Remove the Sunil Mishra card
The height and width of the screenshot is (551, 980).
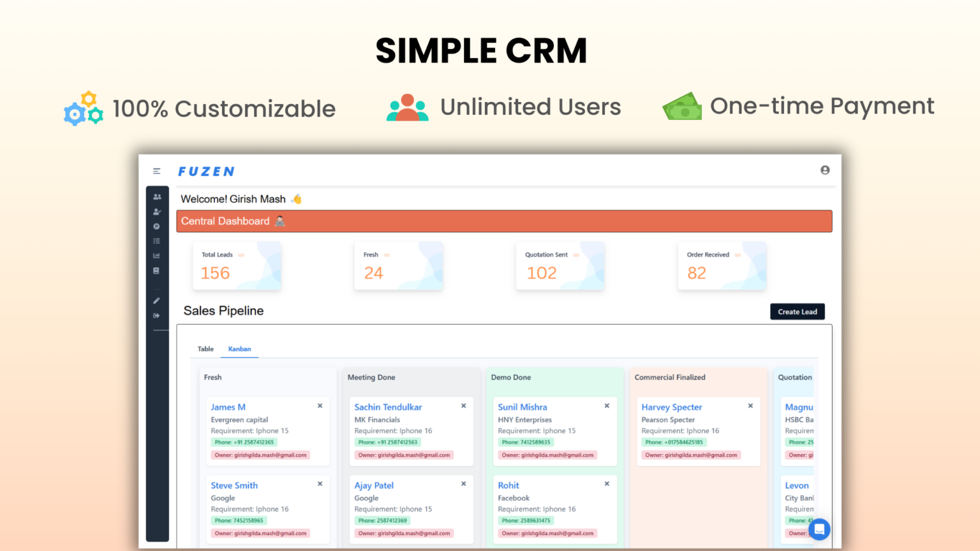pyautogui.click(x=607, y=406)
